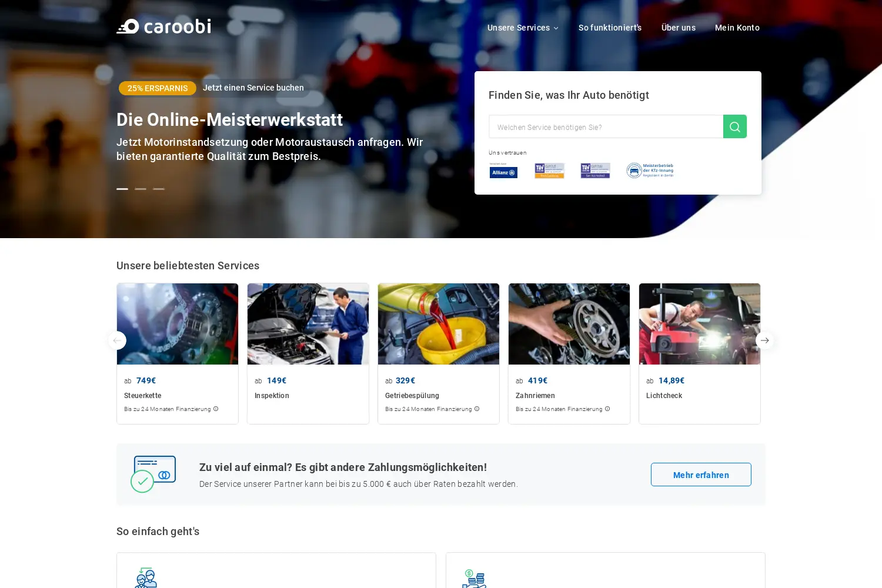Open the Getriebespülung service card image
882x588 pixels.
coord(439,324)
